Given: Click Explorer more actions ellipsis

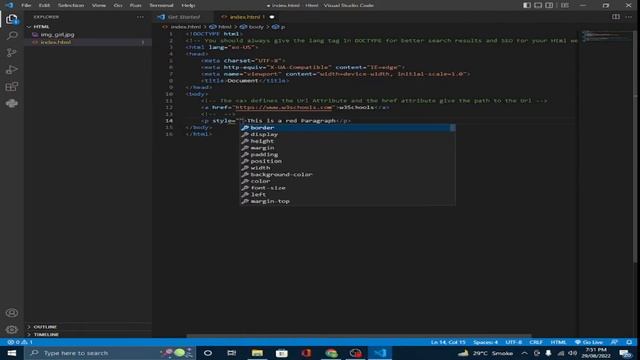Looking at the screenshot, I should tap(140, 17).
